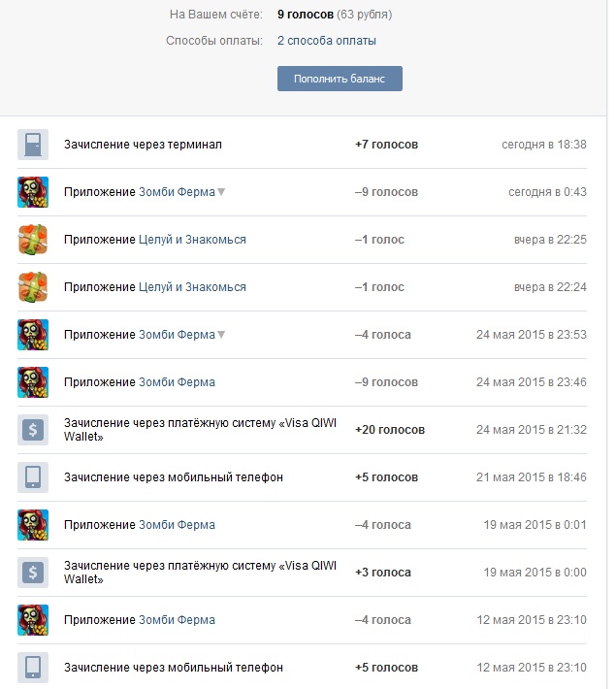The height and width of the screenshot is (689, 616).
Task: Open the 2 способа оплаты link
Action: [x=326, y=41]
